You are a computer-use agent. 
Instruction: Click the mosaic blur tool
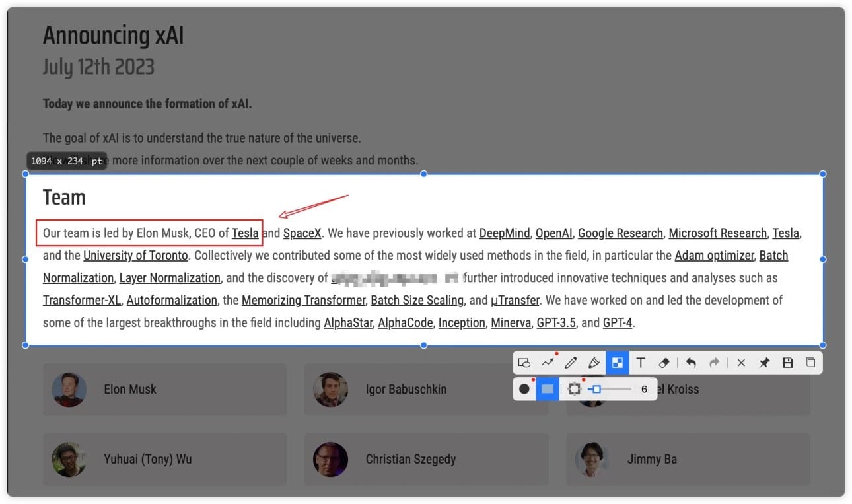pos(618,363)
